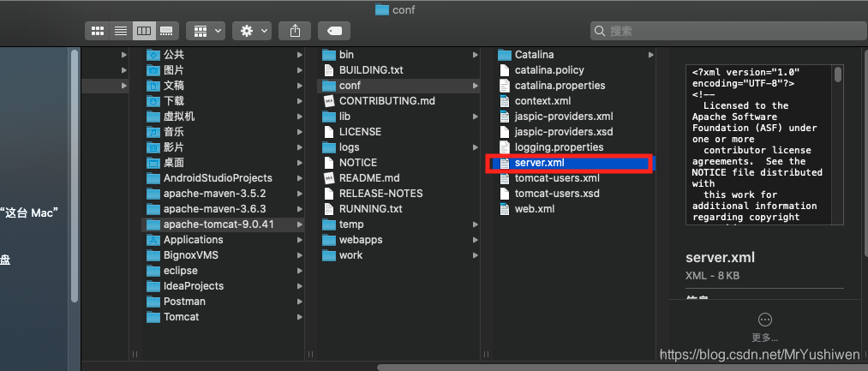The image size is (868, 371).
Task: Expand the lib folder arrow
Action: tap(476, 117)
